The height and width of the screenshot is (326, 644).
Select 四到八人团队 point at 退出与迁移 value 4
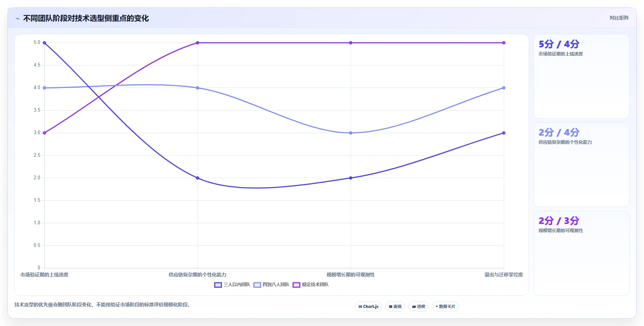tap(504, 88)
